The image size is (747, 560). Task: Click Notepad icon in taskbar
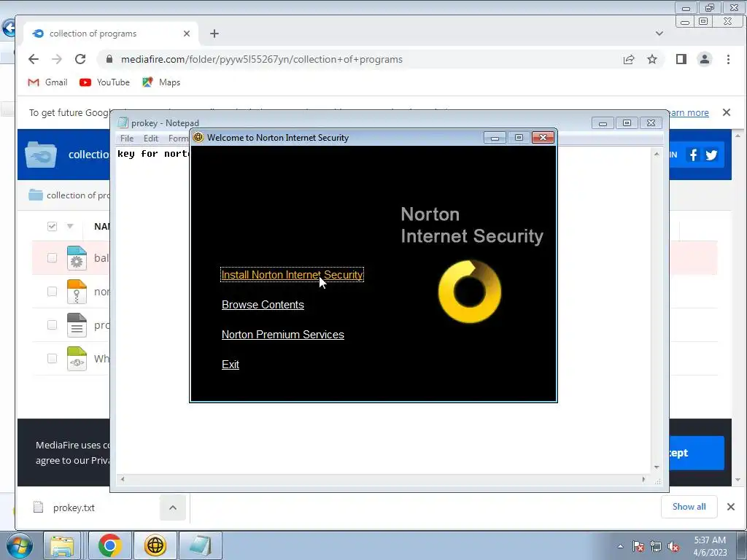[200, 545]
